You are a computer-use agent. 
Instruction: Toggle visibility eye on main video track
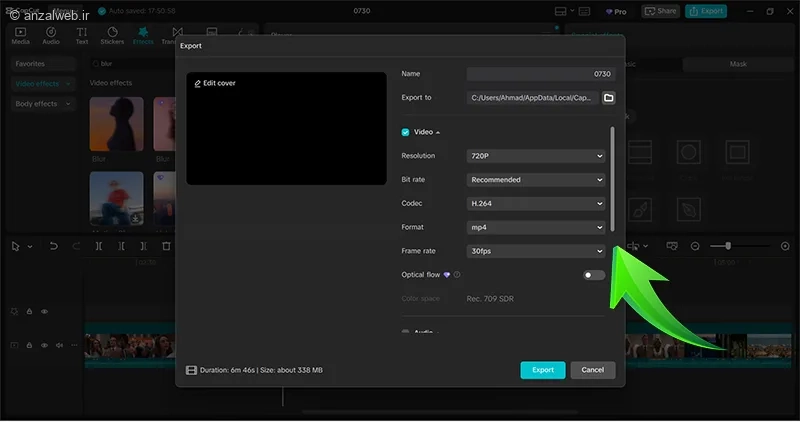44,345
